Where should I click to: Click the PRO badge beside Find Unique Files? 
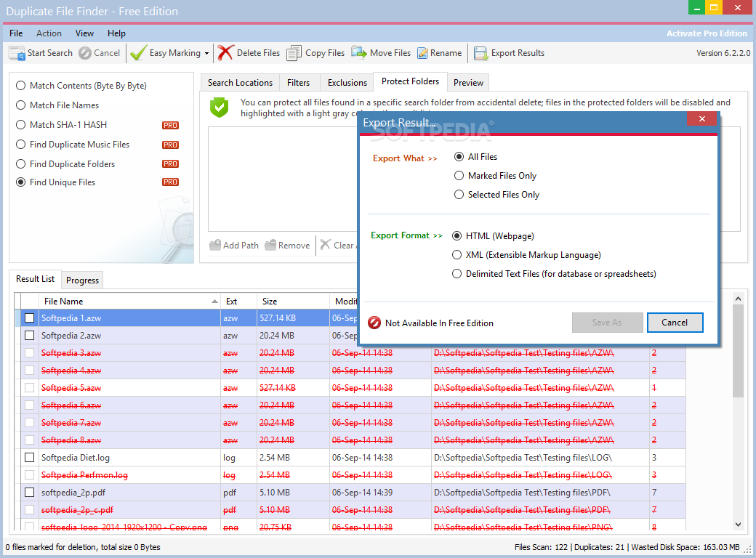(170, 182)
